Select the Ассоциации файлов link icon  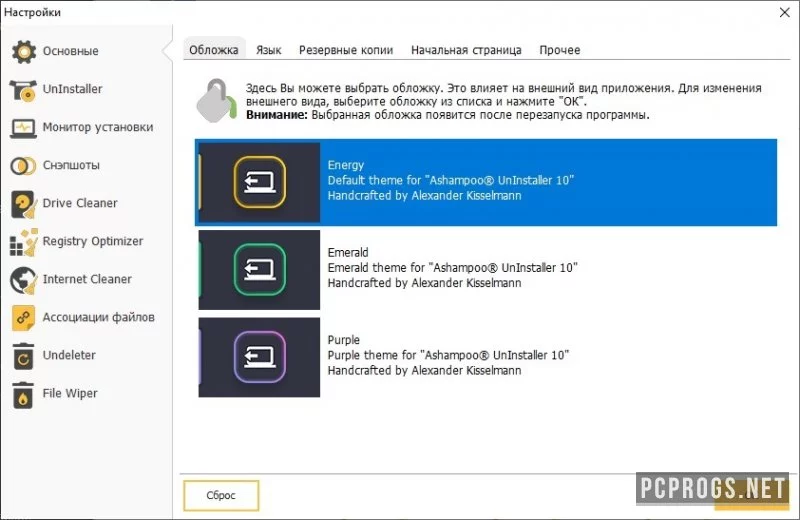(x=23, y=317)
